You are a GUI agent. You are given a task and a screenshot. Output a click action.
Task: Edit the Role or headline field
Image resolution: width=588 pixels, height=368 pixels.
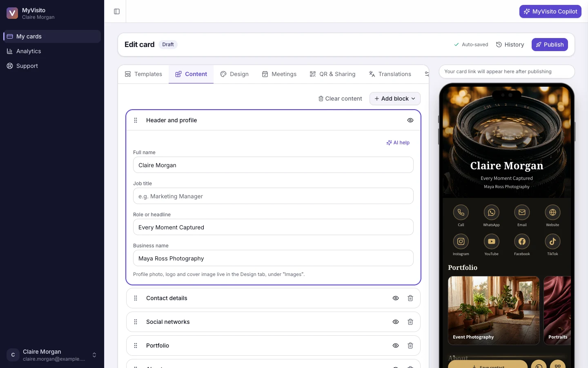273,227
